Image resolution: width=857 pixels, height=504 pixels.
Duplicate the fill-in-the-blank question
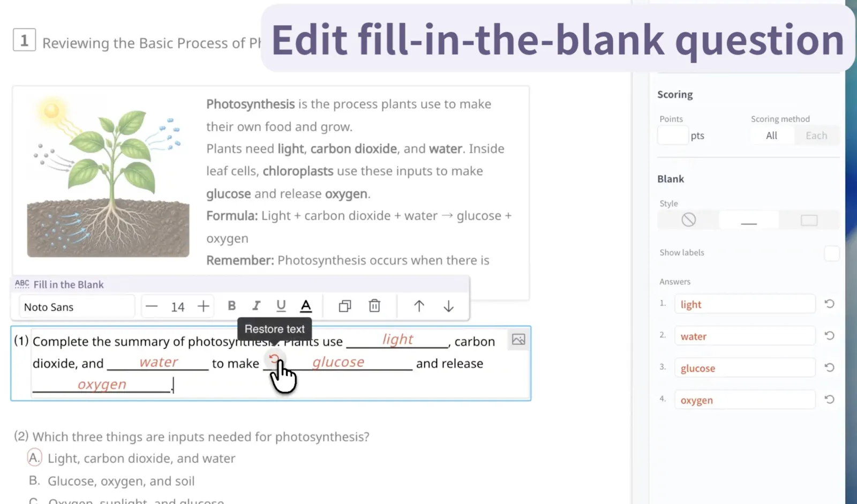coord(345,306)
